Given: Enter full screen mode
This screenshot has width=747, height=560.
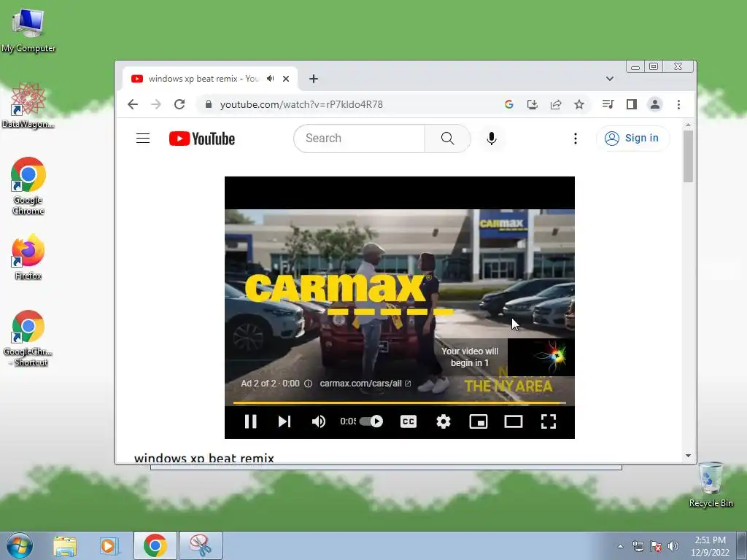Looking at the screenshot, I should click(549, 421).
